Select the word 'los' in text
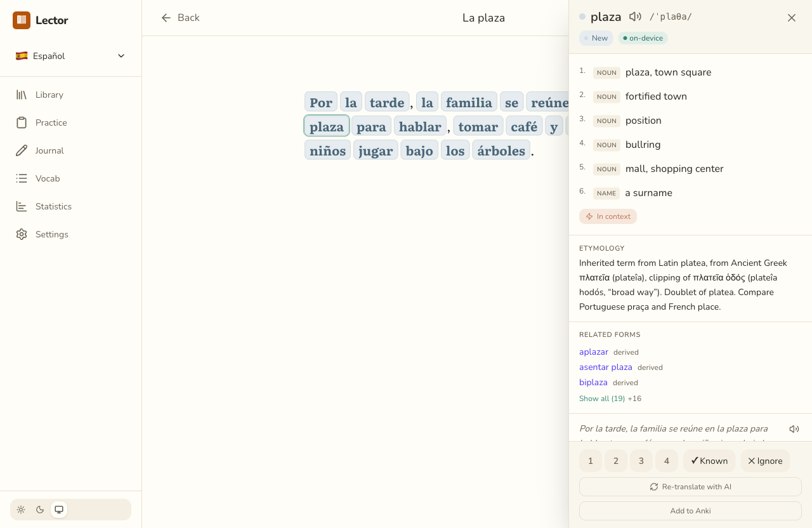This screenshot has width=812, height=528. (x=455, y=150)
